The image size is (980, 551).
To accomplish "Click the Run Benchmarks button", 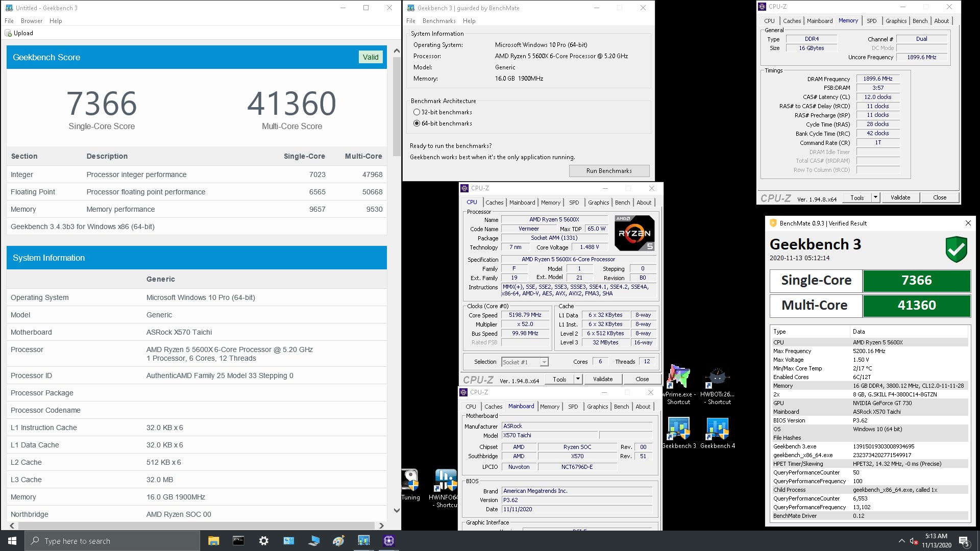I will (609, 171).
